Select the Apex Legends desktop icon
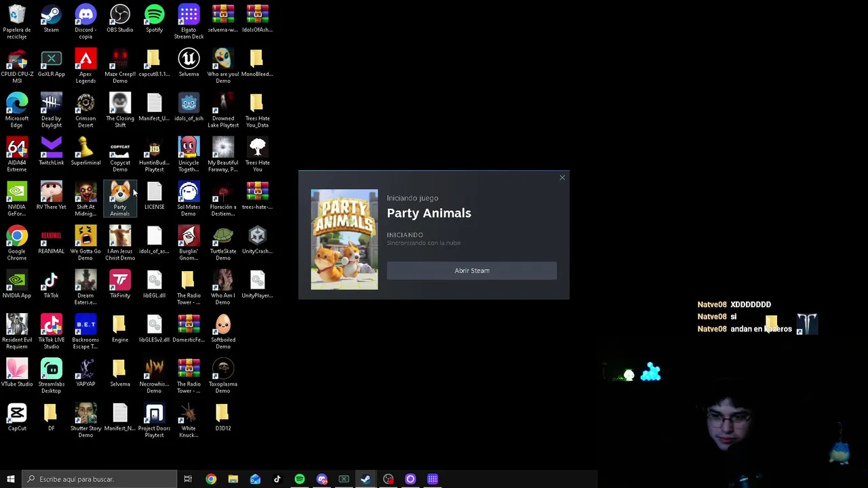The width and height of the screenshot is (868, 488). coord(85,66)
